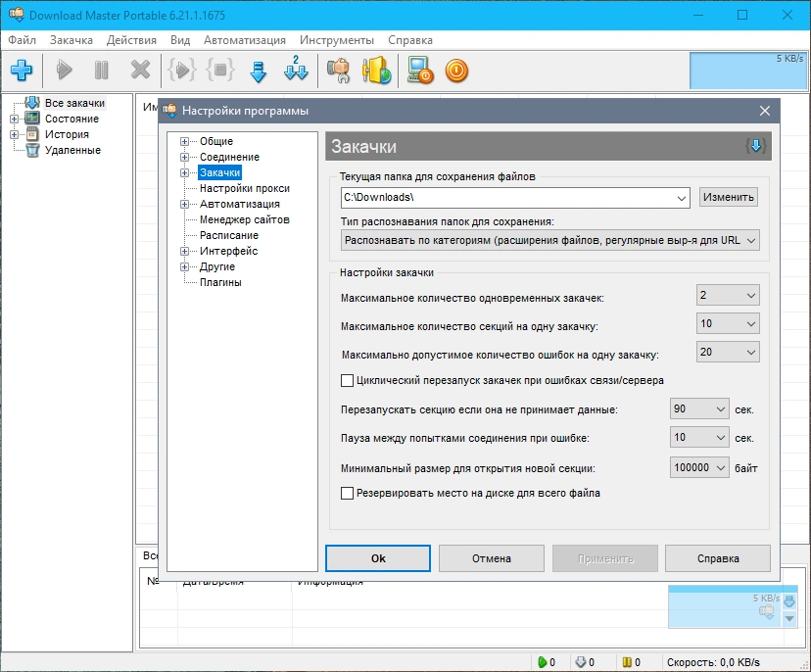Open the Вид menu
The height and width of the screenshot is (672, 811).
[x=180, y=40]
